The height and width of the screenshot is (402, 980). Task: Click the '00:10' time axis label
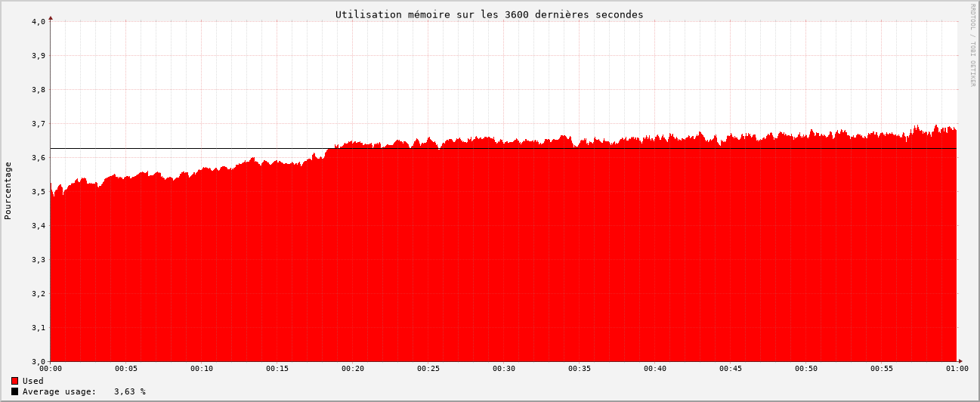click(202, 369)
